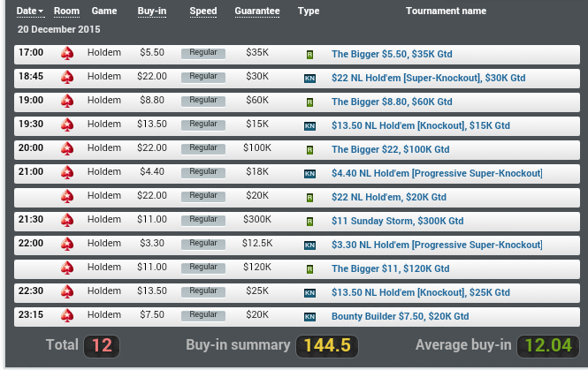Click the $100K guarantee cell

pos(257,147)
